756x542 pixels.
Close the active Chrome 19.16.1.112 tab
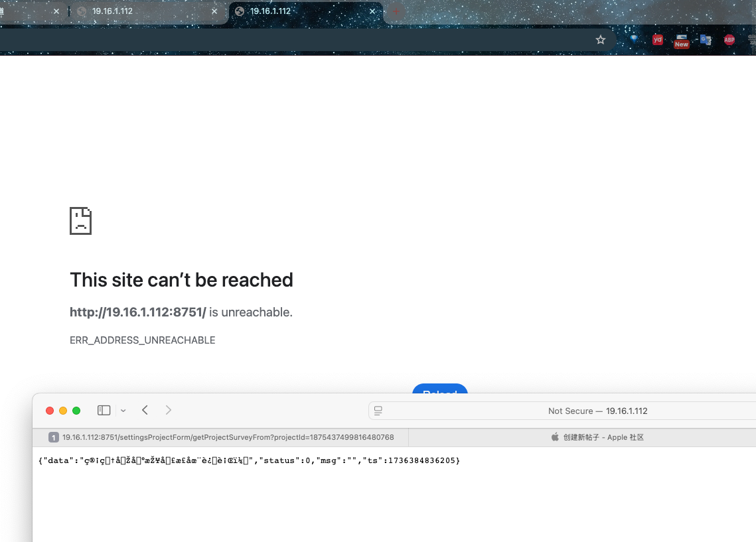[372, 11]
